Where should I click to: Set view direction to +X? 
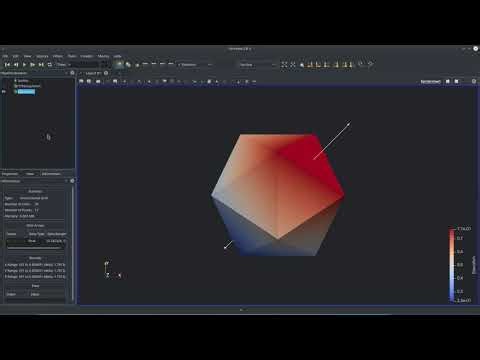(x=311, y=65)
